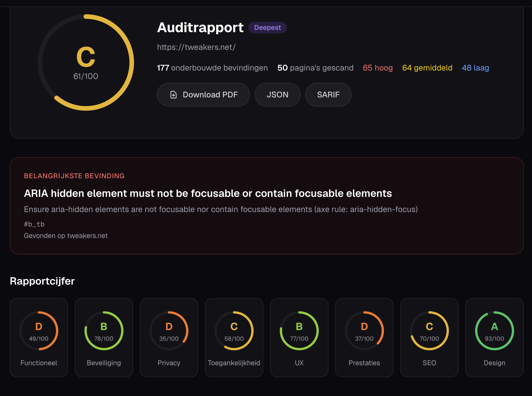Viewport: 532px width, 396px height.
Task: Open the ARIA hidden element finding title
Action: 208,193
